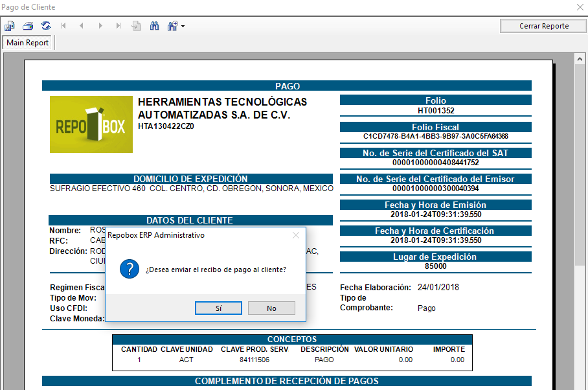The image size is (588, 390).
Task: Click the go to page icon
Action: click(136, 26)
